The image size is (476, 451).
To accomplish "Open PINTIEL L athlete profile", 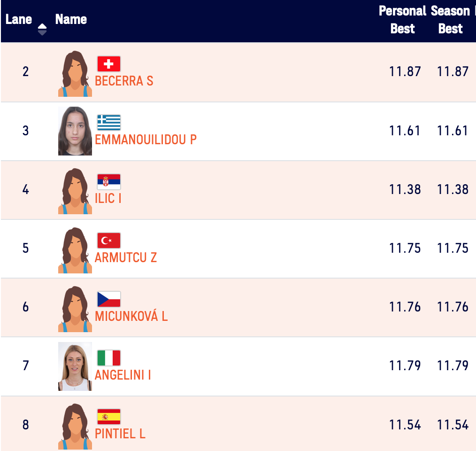I will coord(120,434).
